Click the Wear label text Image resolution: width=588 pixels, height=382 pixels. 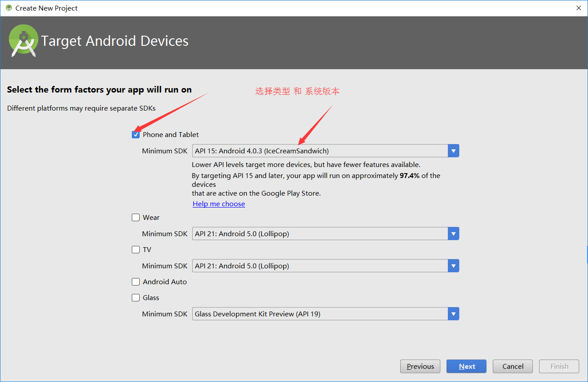pos(151,218)
